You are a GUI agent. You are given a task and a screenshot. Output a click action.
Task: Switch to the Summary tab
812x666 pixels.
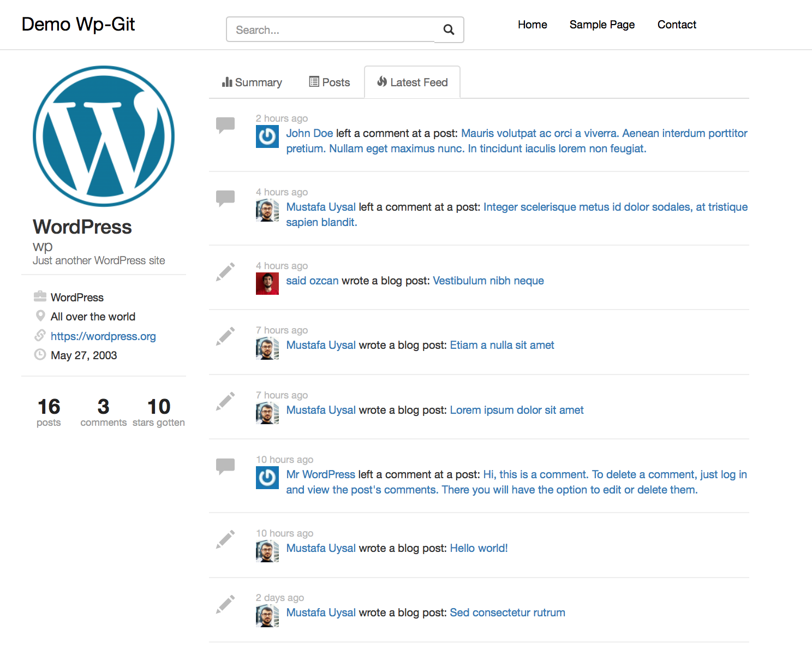pyautogui.click(x=252, y=82)
